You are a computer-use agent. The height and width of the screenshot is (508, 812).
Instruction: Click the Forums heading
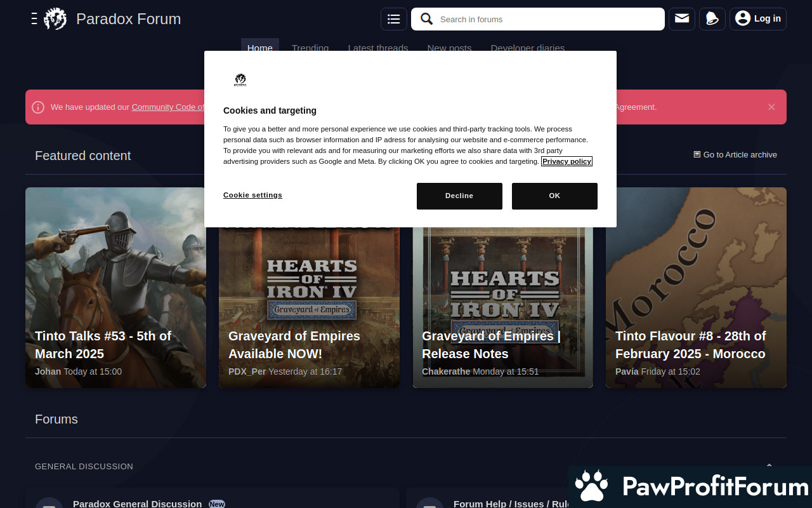[x=56, y=419]
